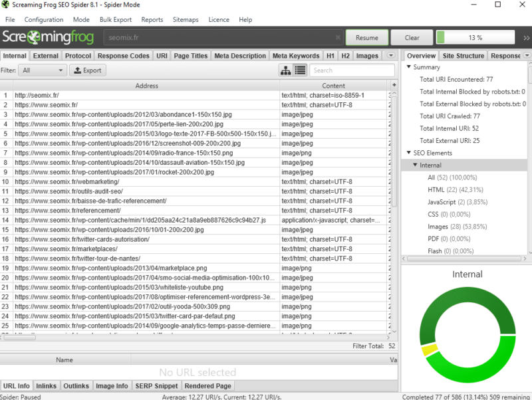
Task: Click the Search input field
Action: pyautogui.click(x=352, y=70)
